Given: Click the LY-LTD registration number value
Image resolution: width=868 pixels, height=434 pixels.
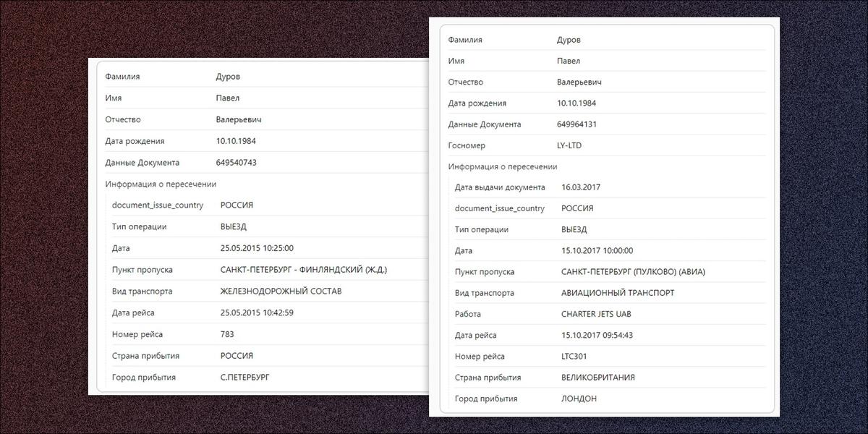Looking at the screenshot, I should tap(569, 145).
